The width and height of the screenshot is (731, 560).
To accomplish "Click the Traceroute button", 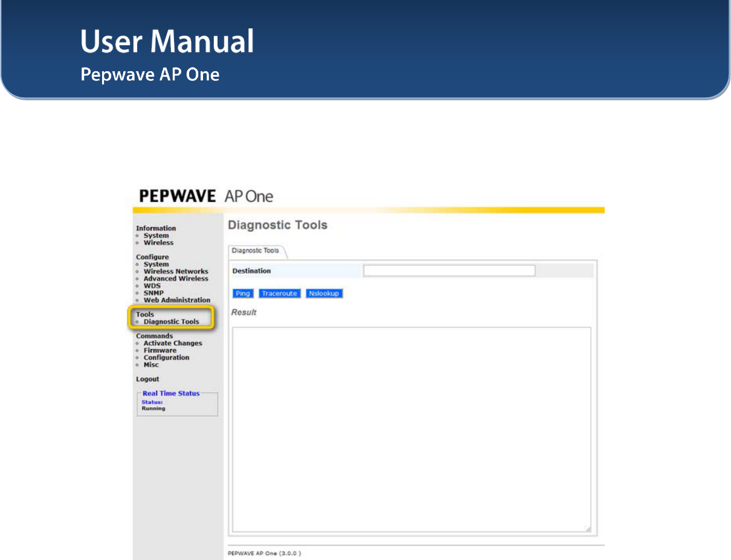I will pyautogui.click(x=279, y=294).
